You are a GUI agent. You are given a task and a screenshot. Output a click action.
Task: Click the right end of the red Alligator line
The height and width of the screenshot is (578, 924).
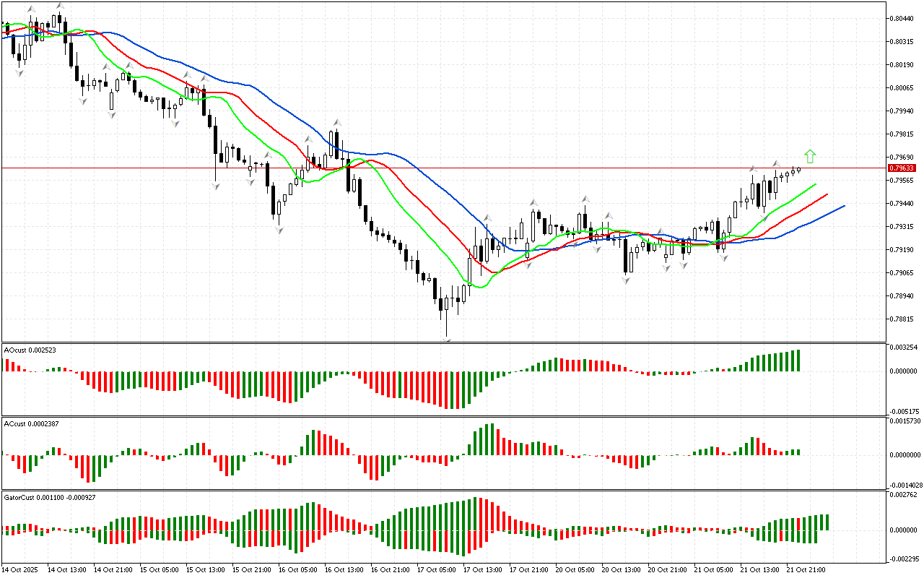tap(827, 194)
